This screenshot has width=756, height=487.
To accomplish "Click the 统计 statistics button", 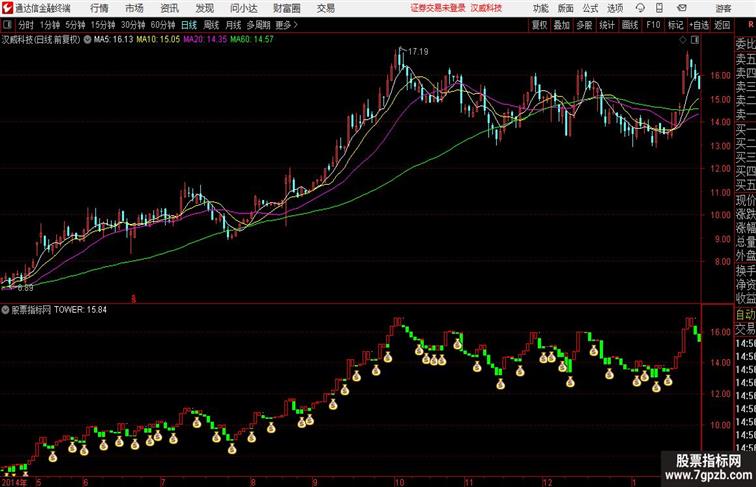I will click(607, 25).
